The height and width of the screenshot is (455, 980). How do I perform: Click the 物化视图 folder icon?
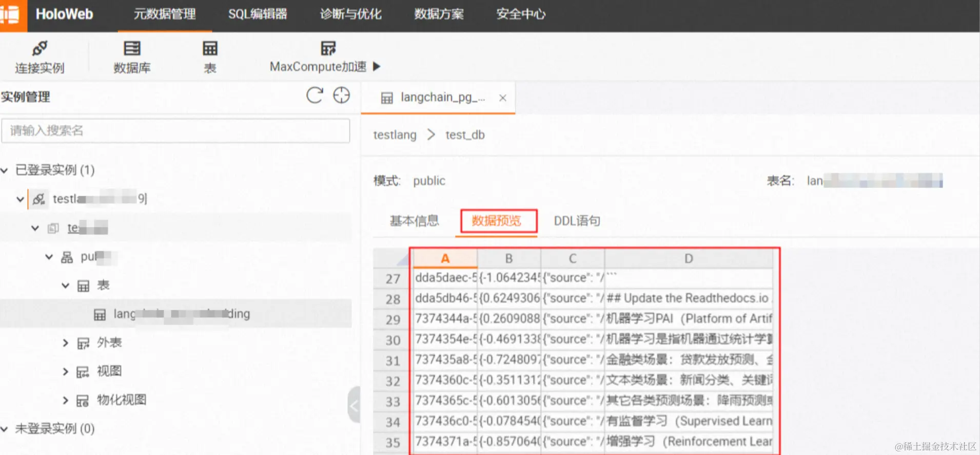point(83,401)
